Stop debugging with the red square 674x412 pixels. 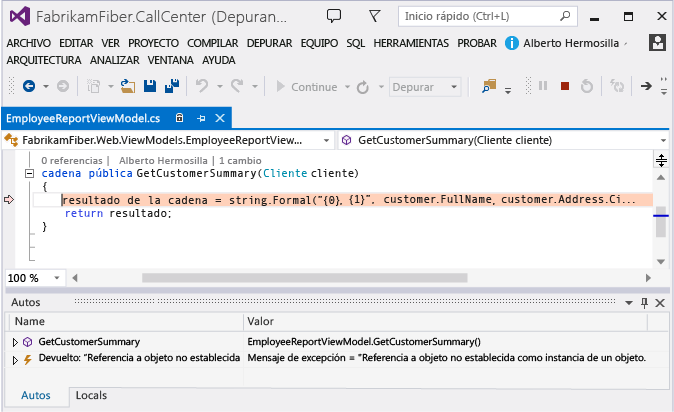point(565,86)
